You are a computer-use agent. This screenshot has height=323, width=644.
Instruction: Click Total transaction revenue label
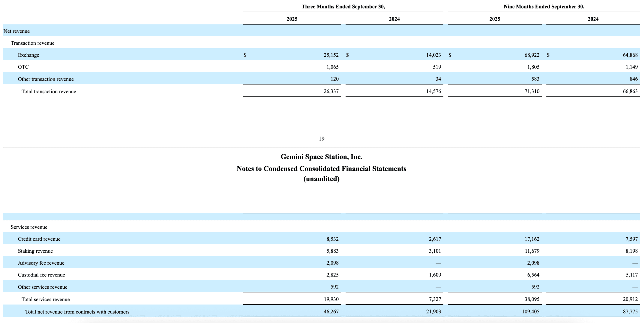pyautogui.click(x=49, y=92)
